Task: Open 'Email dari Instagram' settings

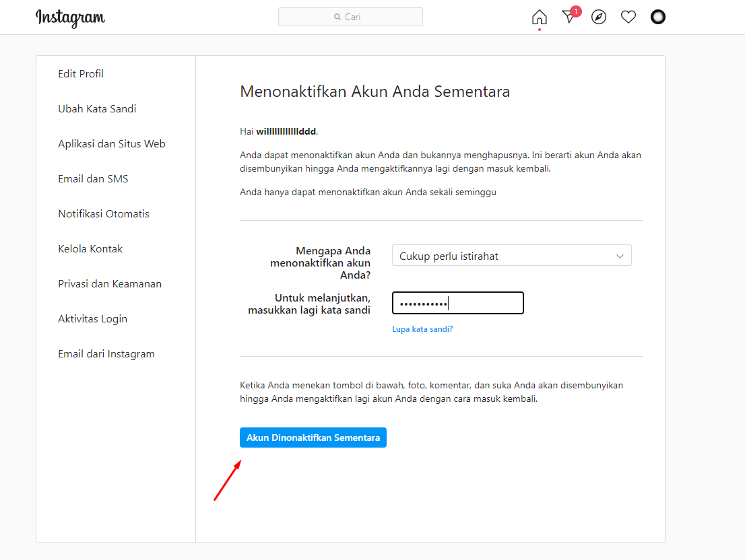Action: [x=106, y=353]
